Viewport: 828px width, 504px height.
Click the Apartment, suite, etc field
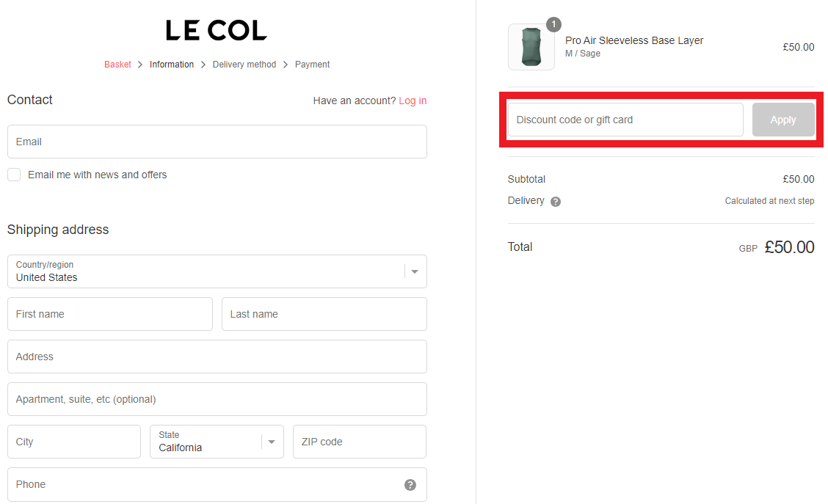(x=217, y=399)
